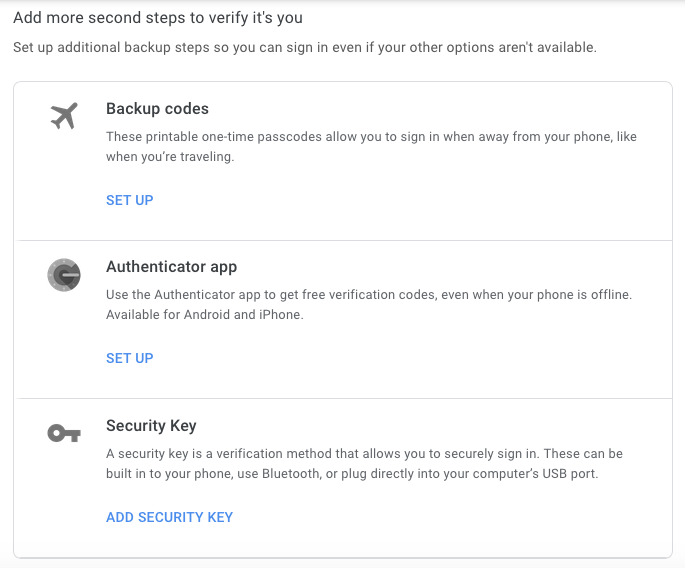The width and height of the screenshot is (685, 568).
Task: Select the Authenticator app heading
Action: pos(171,267)
